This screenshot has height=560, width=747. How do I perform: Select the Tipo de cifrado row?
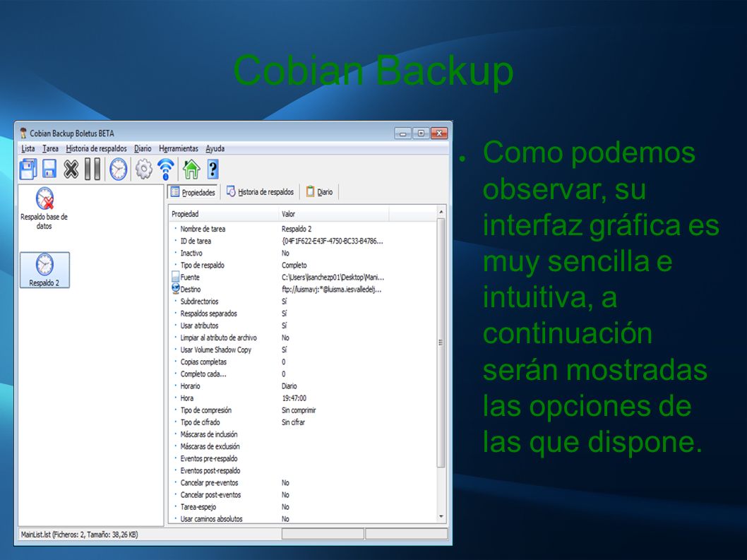coord(302,422)
